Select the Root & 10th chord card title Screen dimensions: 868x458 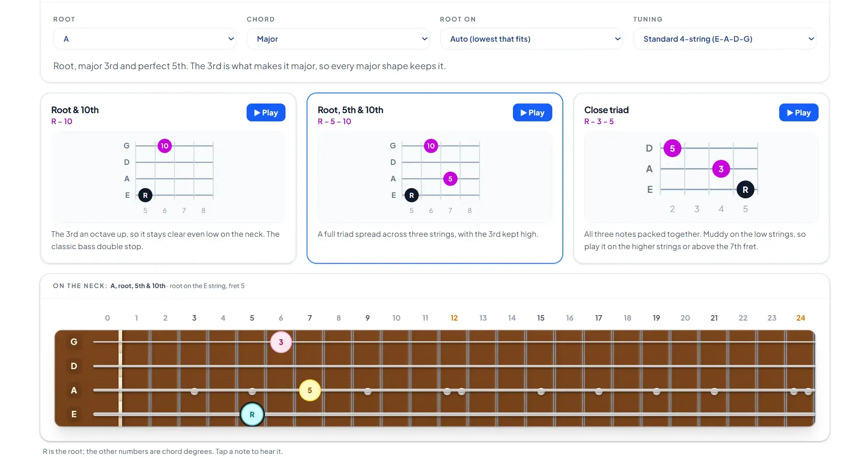[x=75, y=110]
